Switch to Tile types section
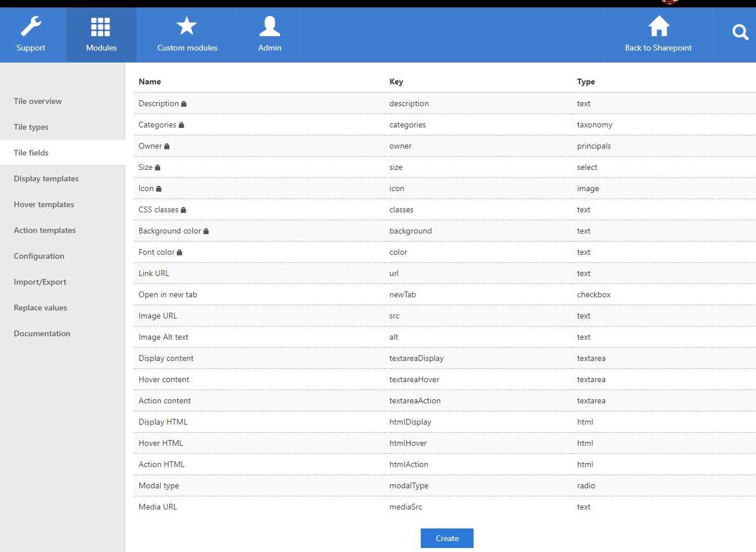 coord(31,127)
